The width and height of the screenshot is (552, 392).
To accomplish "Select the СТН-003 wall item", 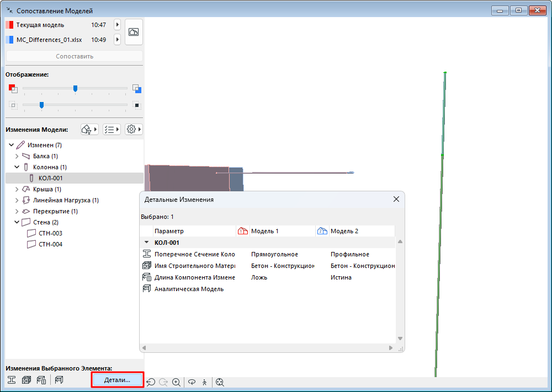I will [x=50, y=233].
